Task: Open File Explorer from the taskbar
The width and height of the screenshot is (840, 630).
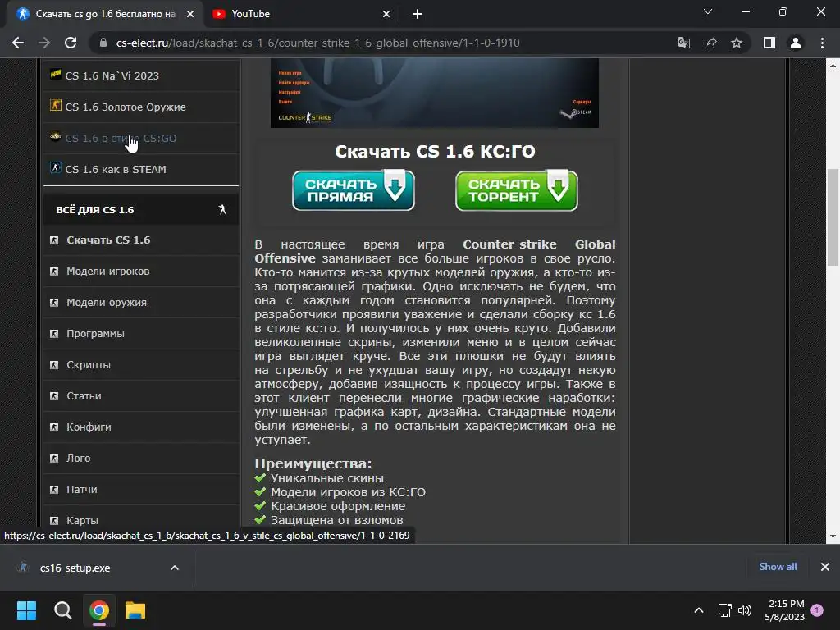Action: pyautogui.click(x=135, y=610)
